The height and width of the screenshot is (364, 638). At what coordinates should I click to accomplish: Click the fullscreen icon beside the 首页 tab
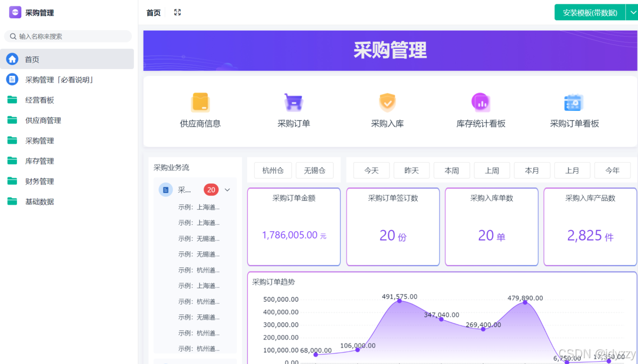click(178, 12)
